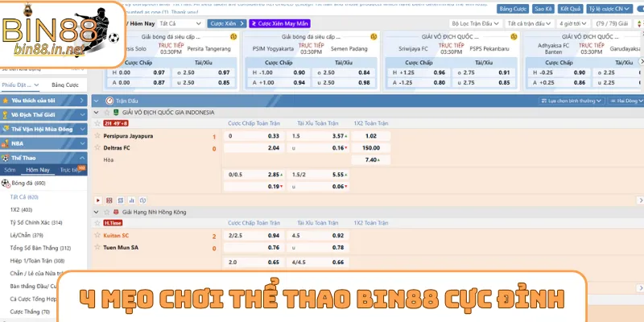Favorite the Giải Vô Địch Quốc Gia Indonesia league
Viewport: 644px width, 322px height.
(107, 112)
